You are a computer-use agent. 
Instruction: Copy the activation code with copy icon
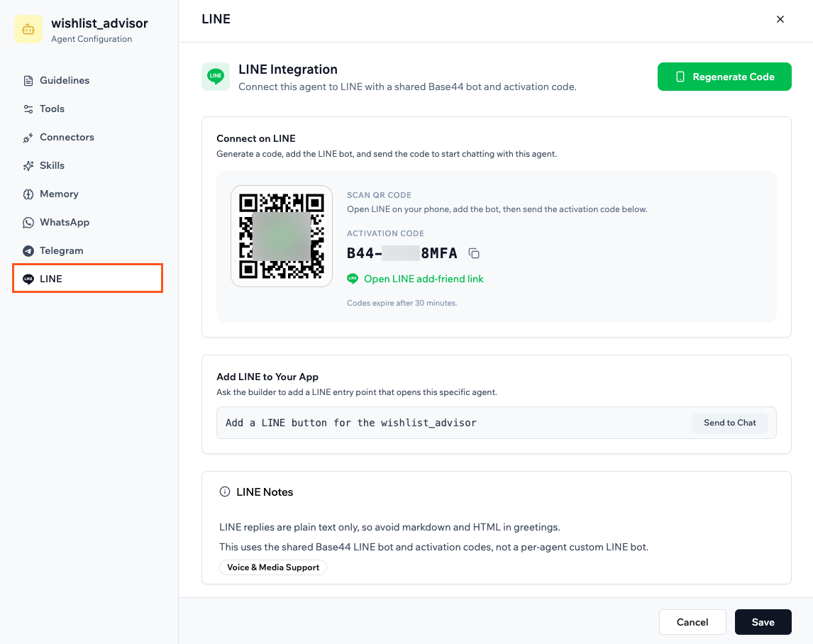pyautogui.click(x=474, y=253)
